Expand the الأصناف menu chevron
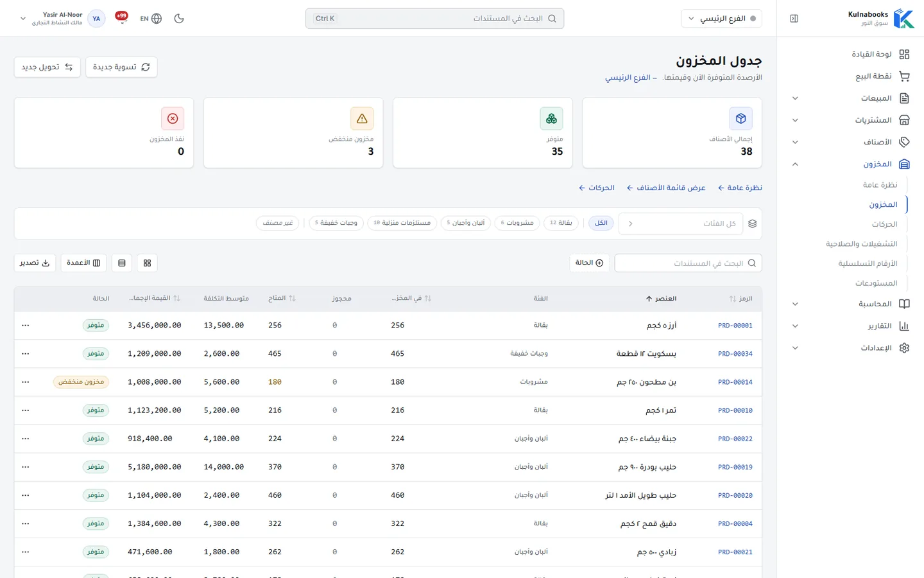 (795, 142)
